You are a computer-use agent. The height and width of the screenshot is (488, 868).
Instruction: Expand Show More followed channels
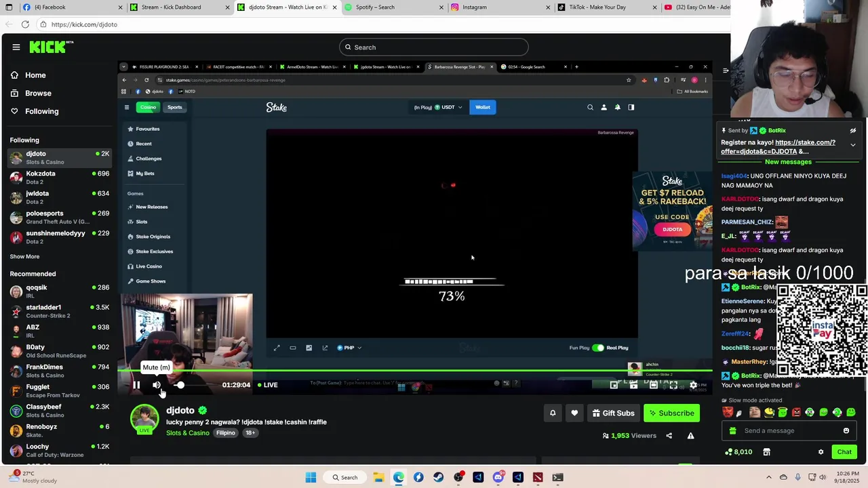coord(24,257)
